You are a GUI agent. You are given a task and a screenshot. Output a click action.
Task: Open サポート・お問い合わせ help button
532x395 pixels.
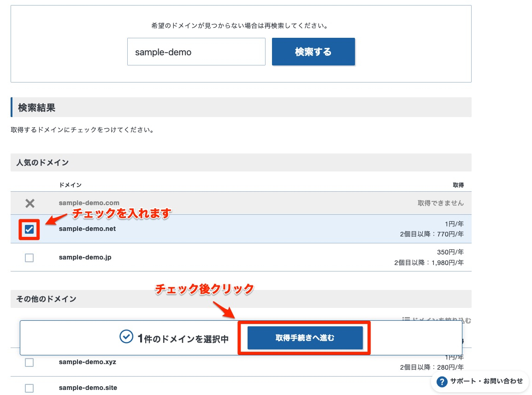480,382
